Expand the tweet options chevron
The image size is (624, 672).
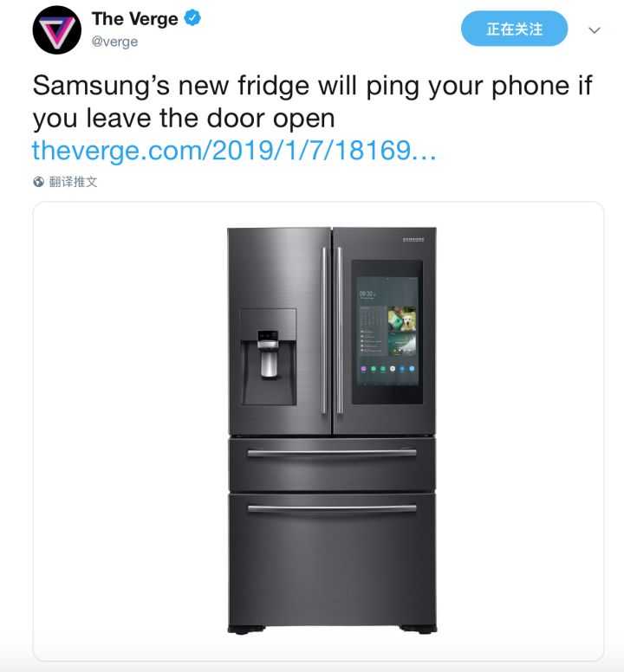click(594, 30)
